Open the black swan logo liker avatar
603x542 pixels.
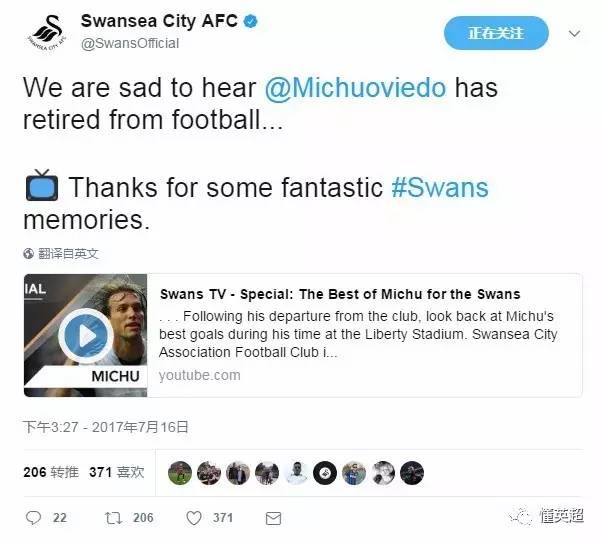point(325,473)
